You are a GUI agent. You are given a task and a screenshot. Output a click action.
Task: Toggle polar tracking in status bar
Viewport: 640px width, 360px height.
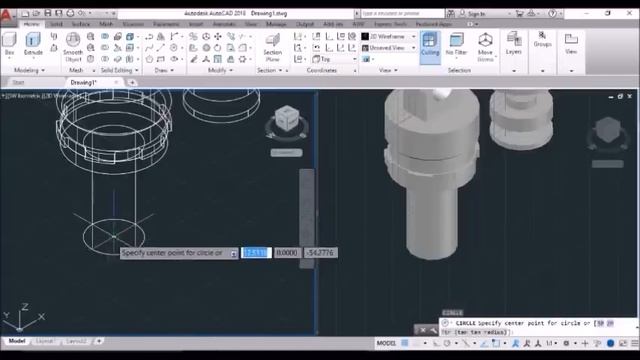click(x=447, y=343)
